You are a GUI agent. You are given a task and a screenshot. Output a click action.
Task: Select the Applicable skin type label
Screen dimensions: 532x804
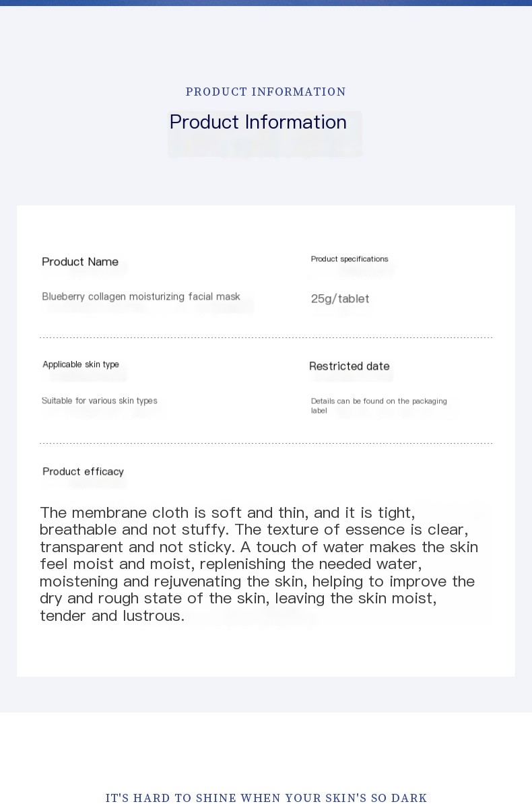click(81, 364)
